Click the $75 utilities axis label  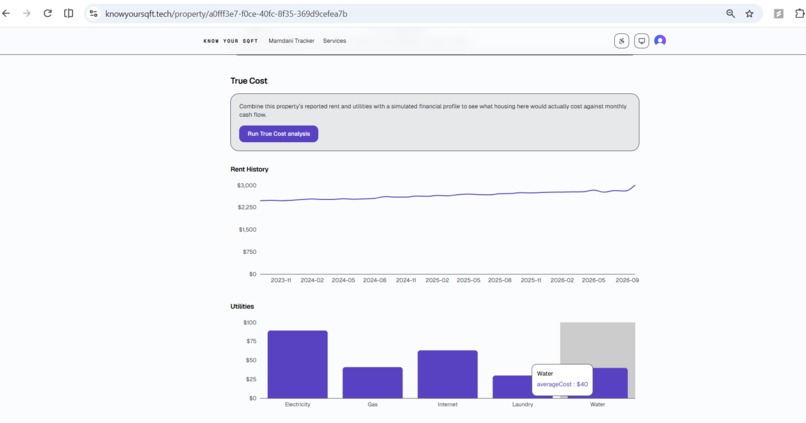tap(251, 341)
